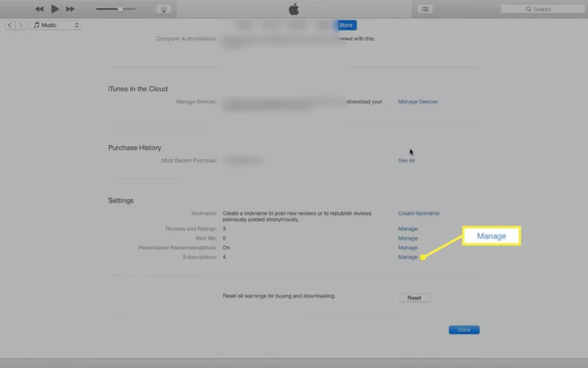The height and width of the screenshot is (368, 588).
Task: Click Manage for Subscriptions
Action: coord(408,257)
